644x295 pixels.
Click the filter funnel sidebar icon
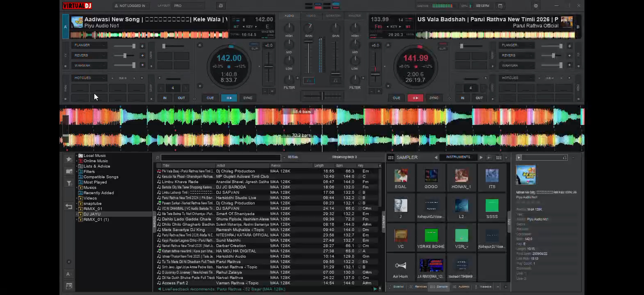69,183
